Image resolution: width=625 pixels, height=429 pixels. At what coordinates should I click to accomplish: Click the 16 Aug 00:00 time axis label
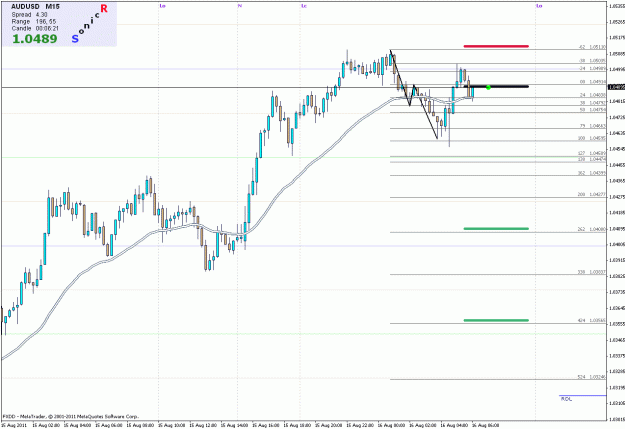tap(391, 425)
